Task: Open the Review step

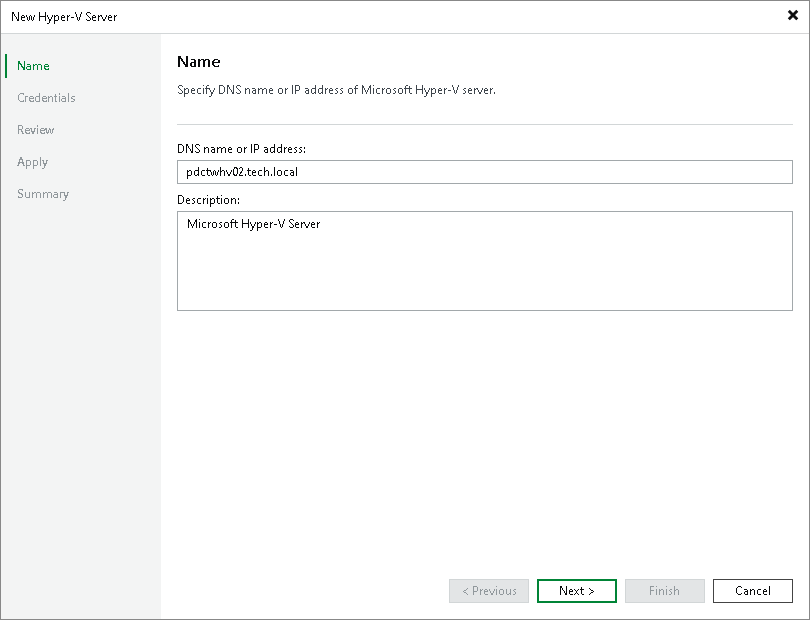Action: point(35,129)
